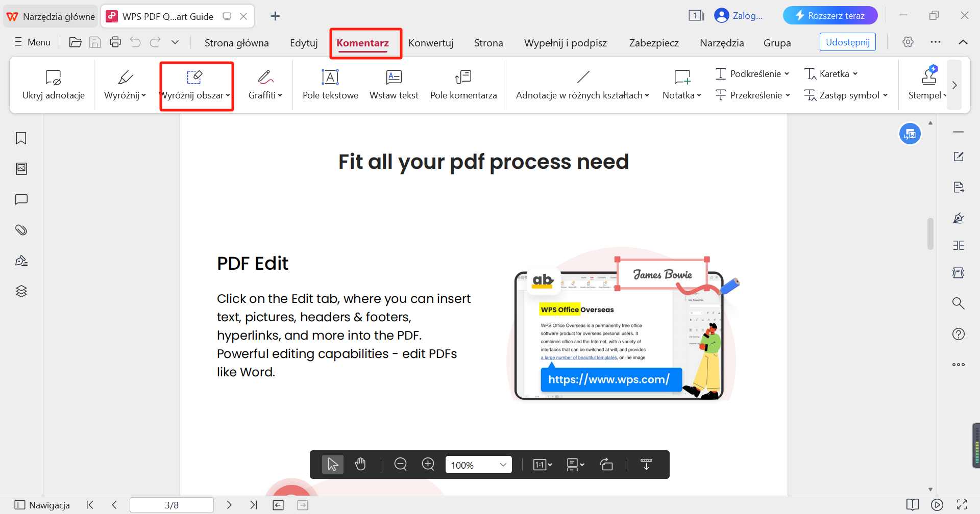
Task: Show more ribbon tools with the right chevron
Action: 954,85
